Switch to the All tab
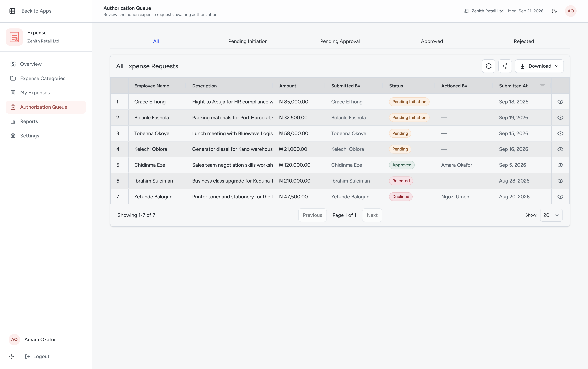 (156, 41)
